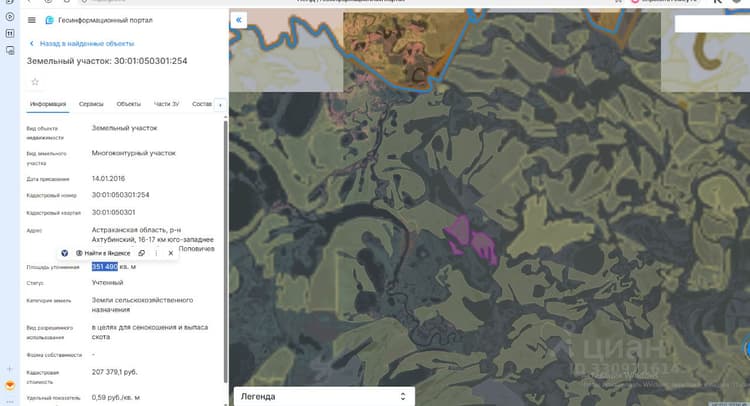Add the land parcel to favorites star
This screenshot has height=406, width=750.
point(35,82)
